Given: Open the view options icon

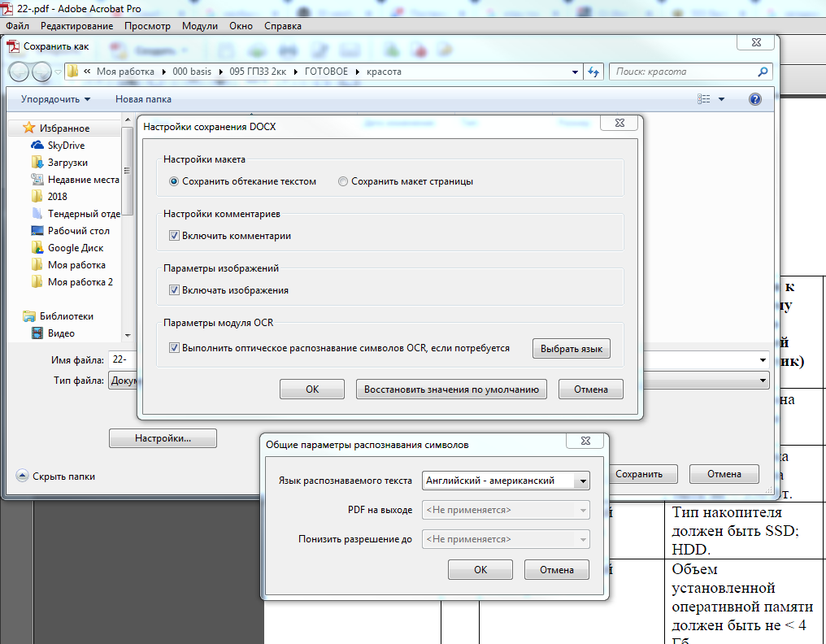Looking at the screenshot, I should (704, 99).
